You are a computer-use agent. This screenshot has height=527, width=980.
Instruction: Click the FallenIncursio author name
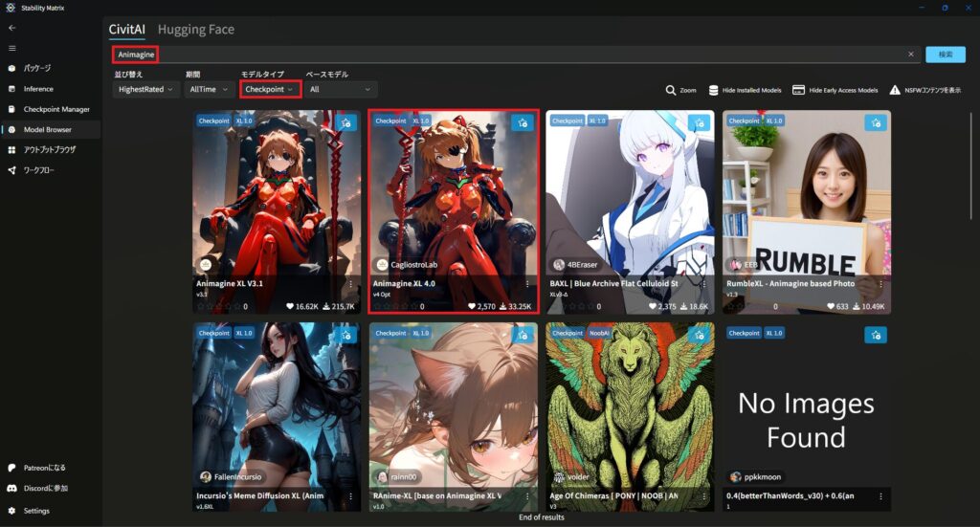pos(237,477)
